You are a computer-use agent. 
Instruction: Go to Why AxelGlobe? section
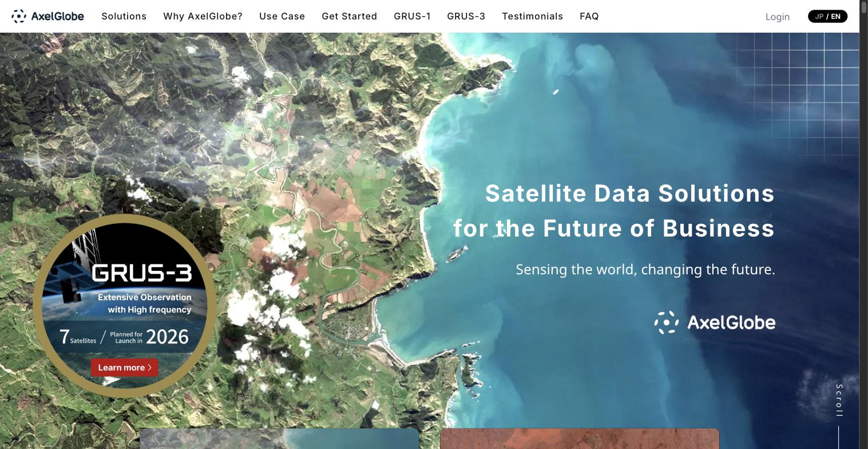[x=203, y=16]
